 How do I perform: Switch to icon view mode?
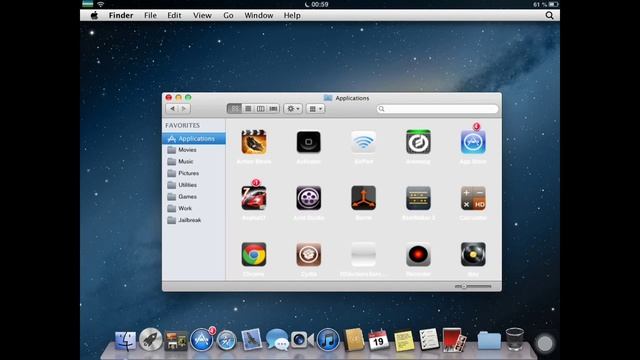pos(234,109)
